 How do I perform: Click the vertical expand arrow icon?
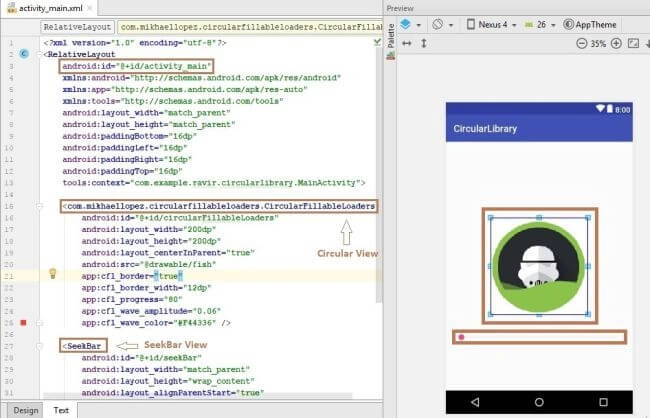pos(424,43)
